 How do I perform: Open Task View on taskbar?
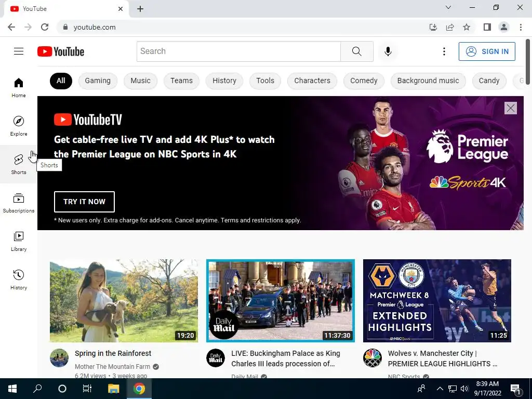(x=87, y=389)
